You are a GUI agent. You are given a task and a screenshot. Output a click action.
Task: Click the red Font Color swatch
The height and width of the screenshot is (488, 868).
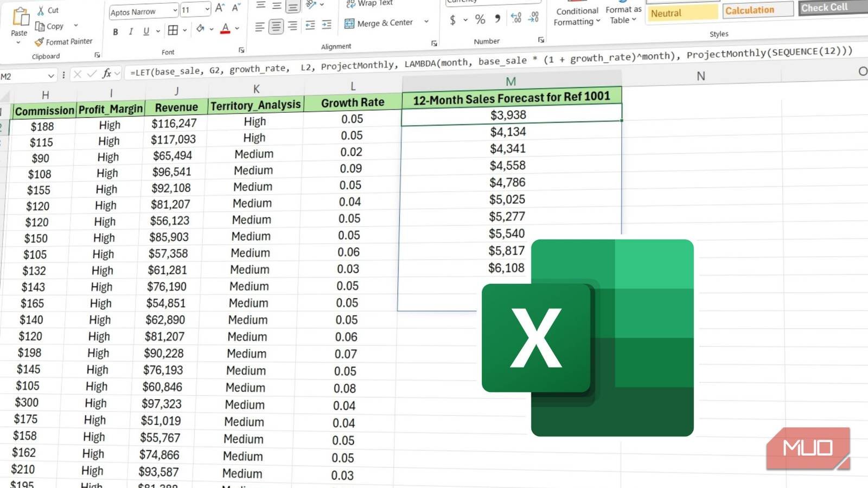(225, 29)
